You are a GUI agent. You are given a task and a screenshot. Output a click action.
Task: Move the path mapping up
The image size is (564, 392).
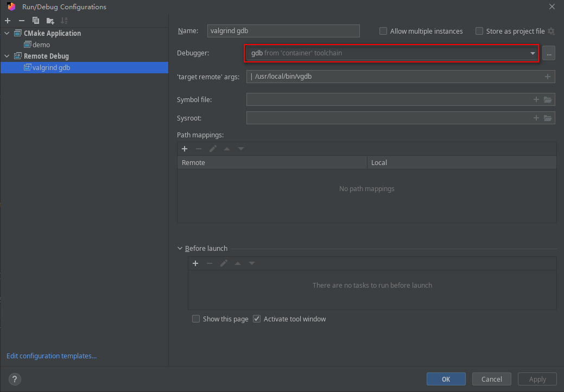pyautogui.click(x=226, y=149)
